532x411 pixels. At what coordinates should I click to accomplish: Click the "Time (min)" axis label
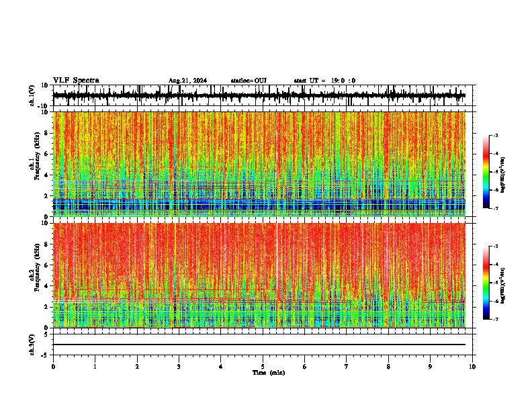269,373
